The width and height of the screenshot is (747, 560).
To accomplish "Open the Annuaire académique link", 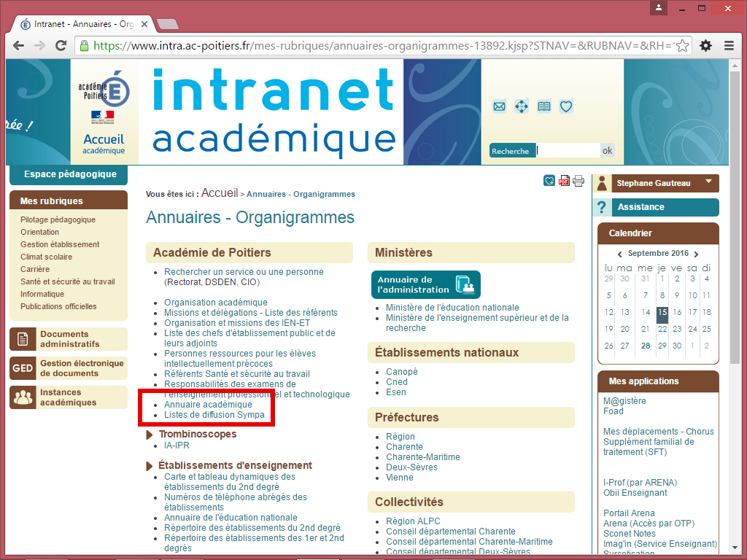I will click(x=208, y=405).
